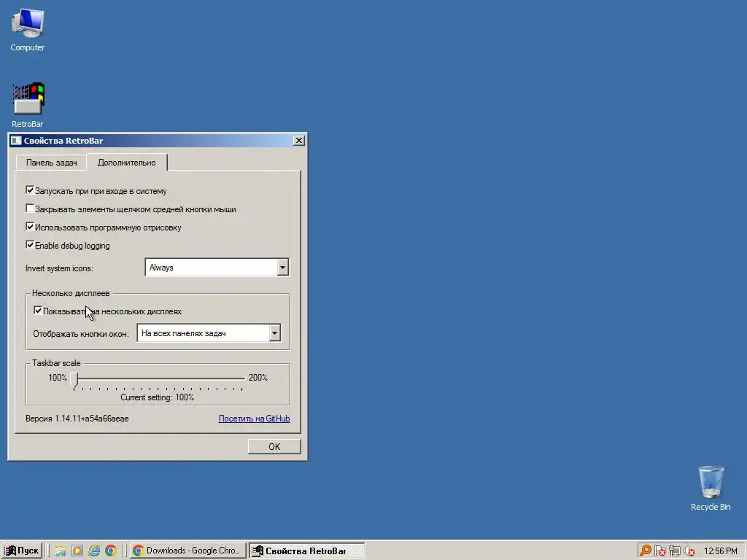Select the RetroBar desktop shortcut icon
This screenshot has width=747, height=560.
click(28, 105)
